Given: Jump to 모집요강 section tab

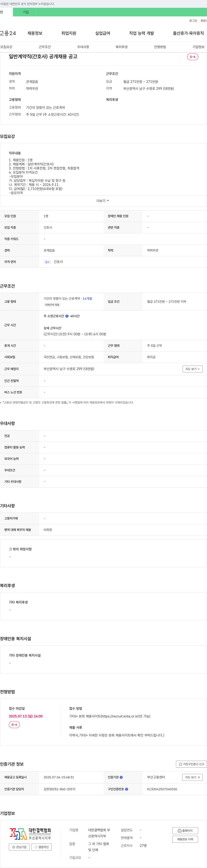Looking at the screenshot, I should (6, 47).
